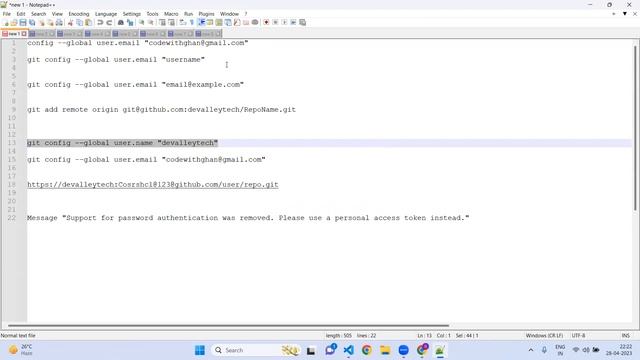Toggle the Indent Guide toolbar button

(201, 22)
